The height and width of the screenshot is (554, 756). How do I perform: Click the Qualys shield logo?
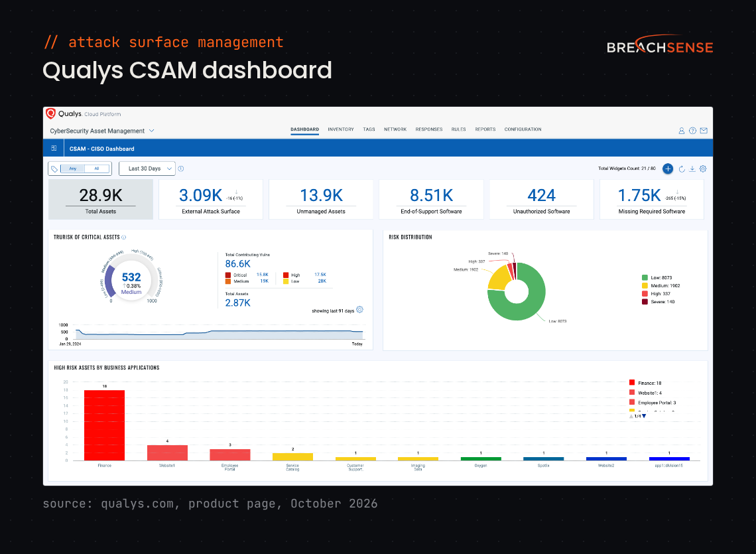50,114
